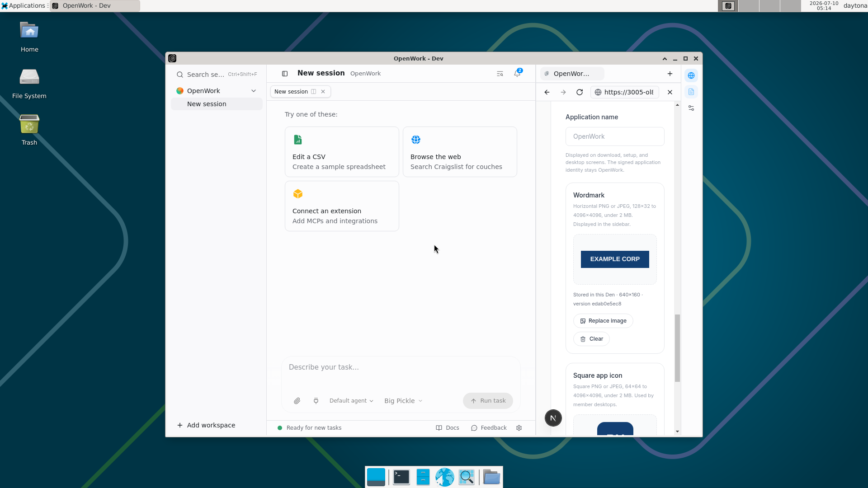Reload the embedded browser page
Viewport: 868px width, 488px height.
click(580, 92)
